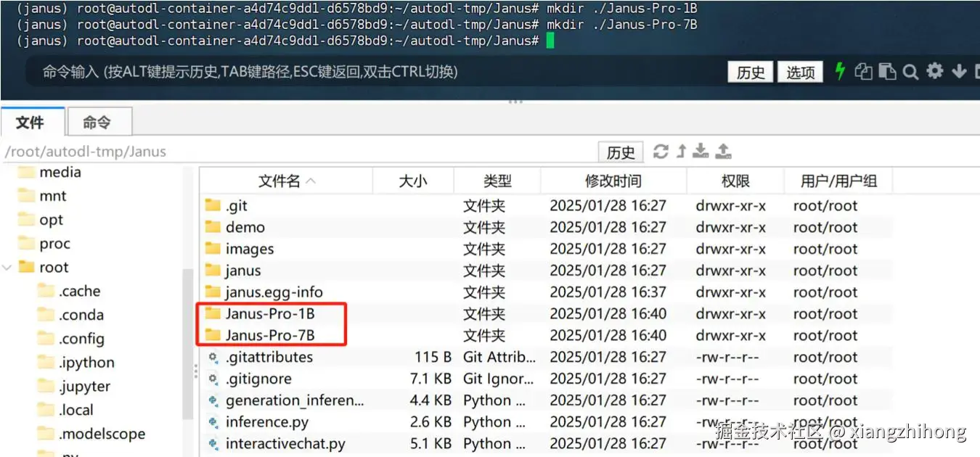The image size is (980, 457).
Task: Click the copy icon in terminal toolbar
Action: coord(863,71)
